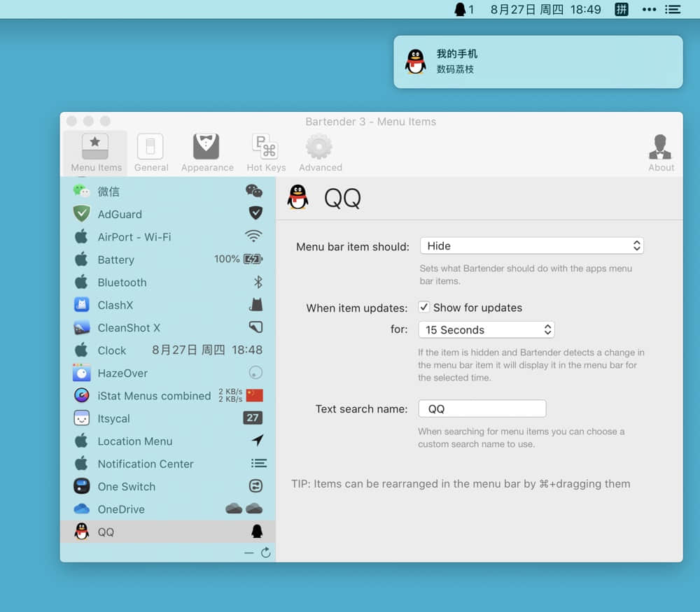This screenshot has height=612, width=700.
Task: Open the 15 Seconds duration dropdown
Action: [x=486, y=329]
